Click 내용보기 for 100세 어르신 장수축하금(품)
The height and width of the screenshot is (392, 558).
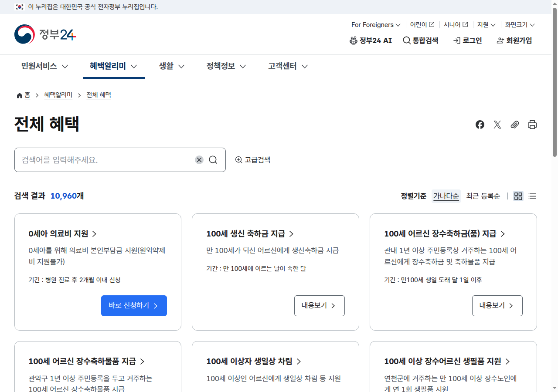coord(497,306)
